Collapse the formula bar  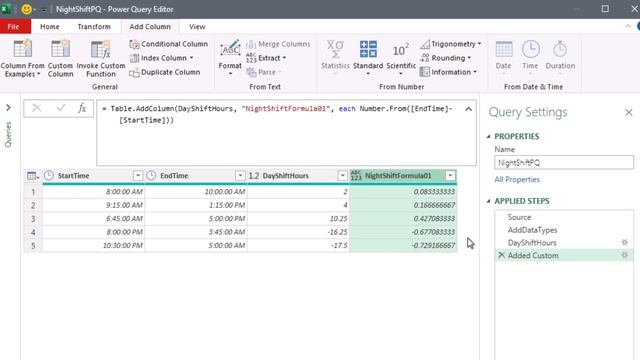coord(469,109)
